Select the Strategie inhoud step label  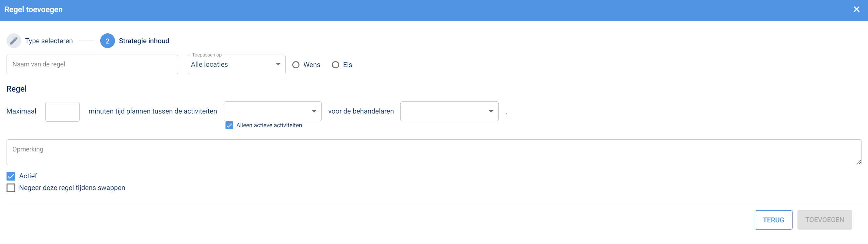(144, 41)
